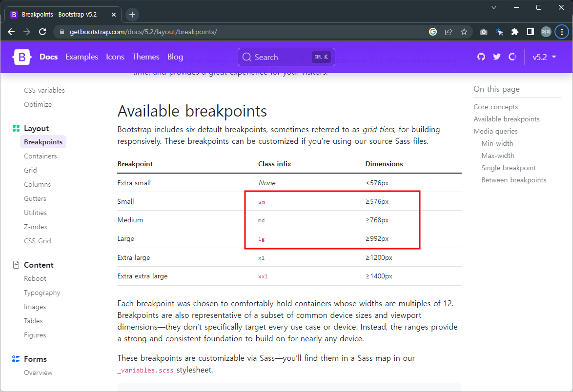
Task: Toggle the Chrome side panel icon
Action: click(x=530, y=32)
